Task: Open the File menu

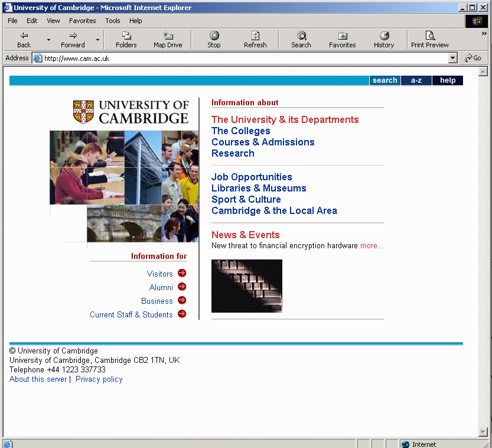Action: click(x=12, y=21)
